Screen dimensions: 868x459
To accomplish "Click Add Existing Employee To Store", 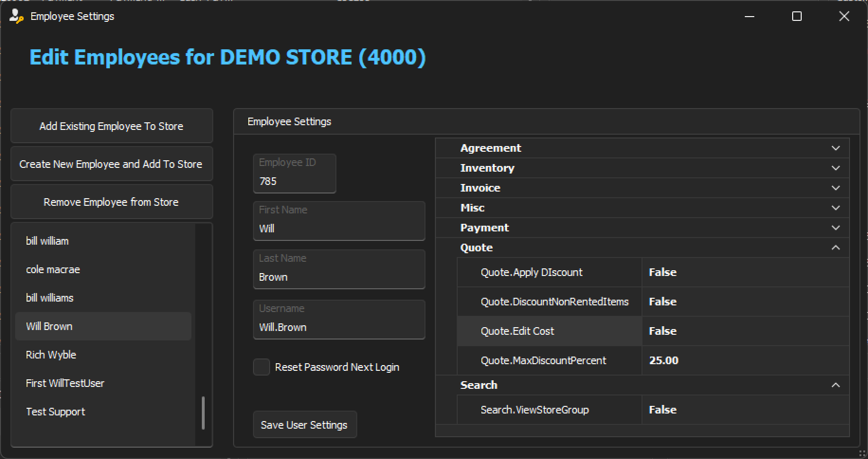I will tap(111, 126).
